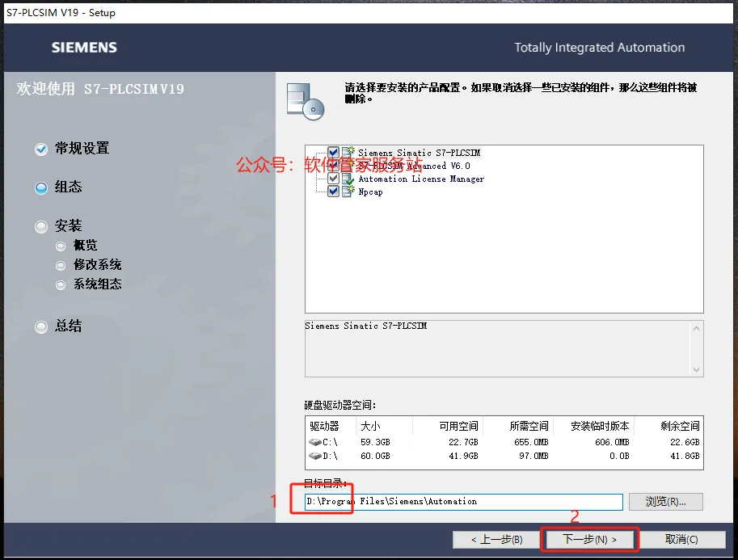Click the 606.0MB temporary space cell
738x560 pixels.
point(612,442)
